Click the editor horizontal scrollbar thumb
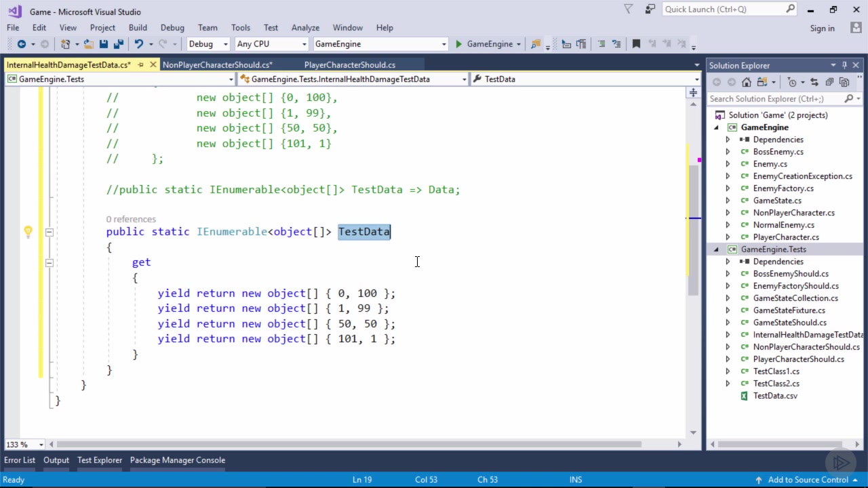 [x=349, y=445]
